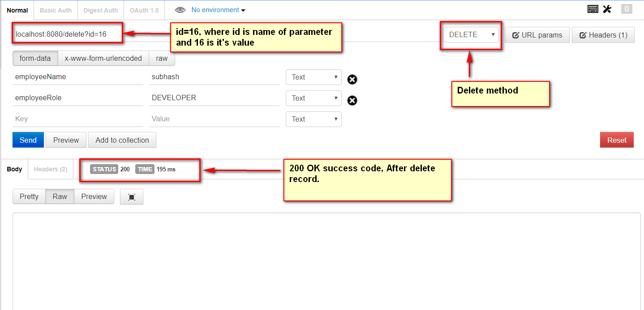Viewport: 644px width, 310px height.
Task: Remove the employeeRole parameter row
Action: pyautogui.click(x=352, y=100)
